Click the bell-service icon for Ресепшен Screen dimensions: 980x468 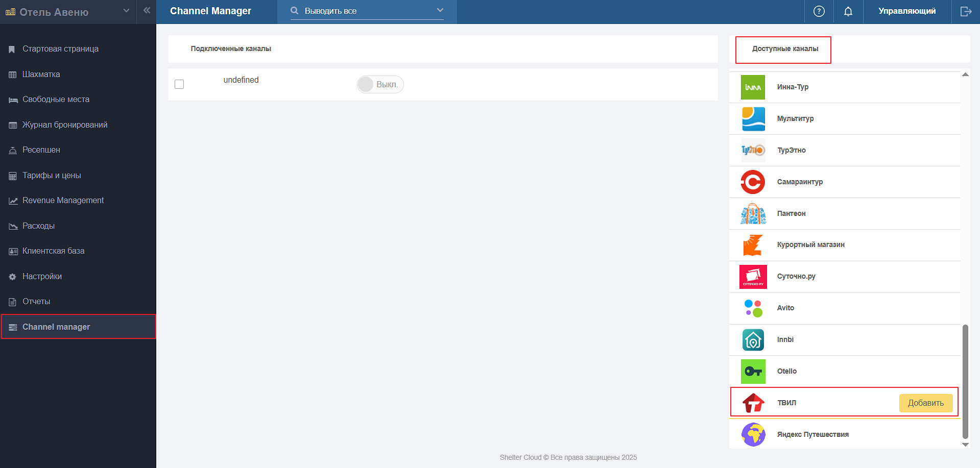(13, 151)
